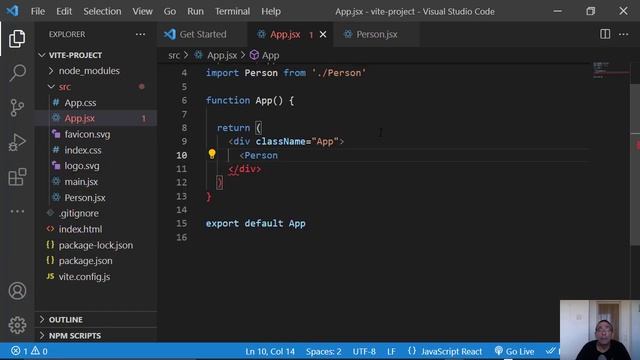Click line number 6 in gutter
The height and width of the screenshot is (360, 640).
point(184,100)
